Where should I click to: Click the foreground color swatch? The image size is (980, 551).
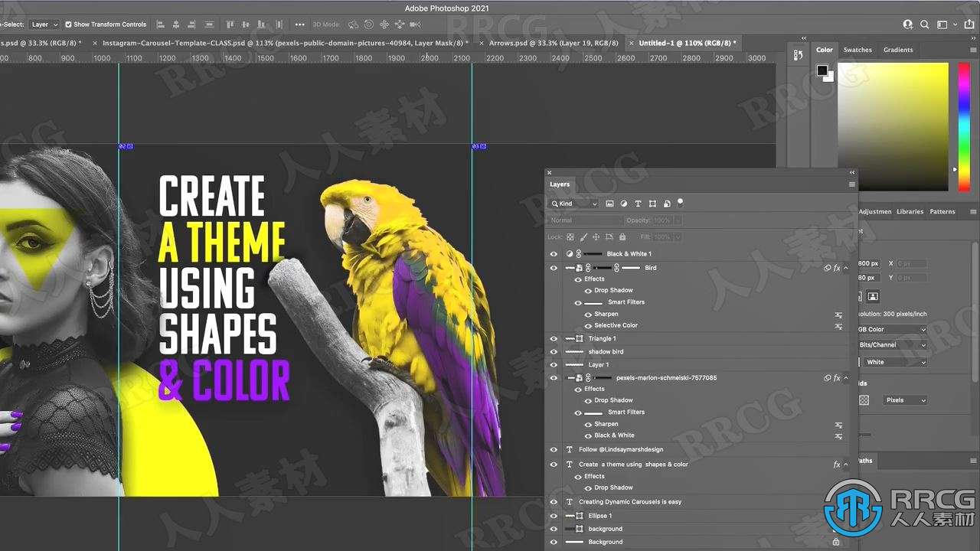822,70
